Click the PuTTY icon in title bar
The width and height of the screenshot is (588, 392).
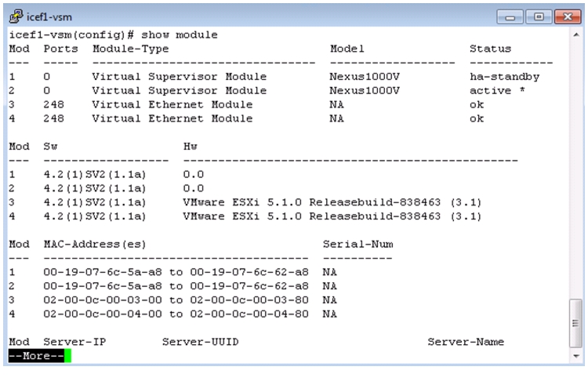point(16,16)
